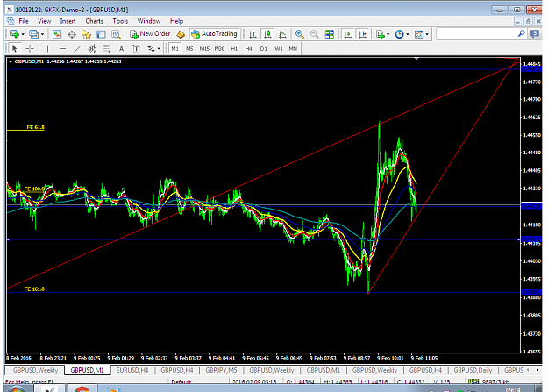Select the Horizontal Line tool
This screenshot has width=548, height=392.
point(62,48)
